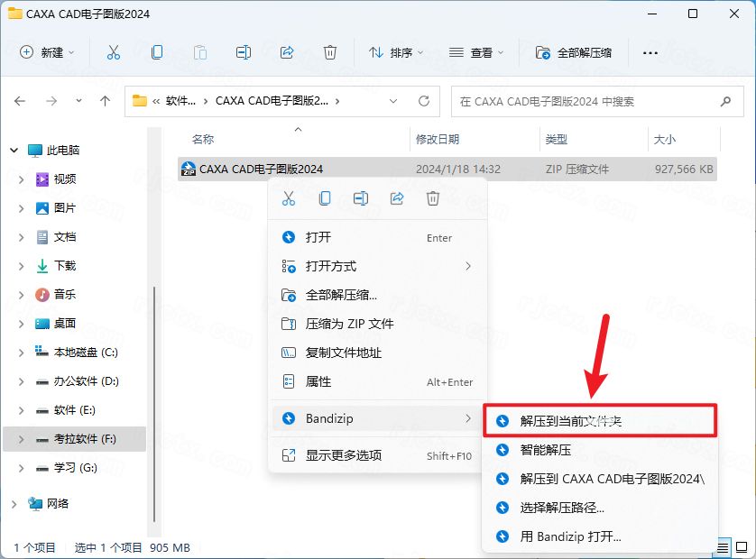Click the Paste icon on the toolbar
The width and height of the screenshot is (756, 559).
(200, 52)
